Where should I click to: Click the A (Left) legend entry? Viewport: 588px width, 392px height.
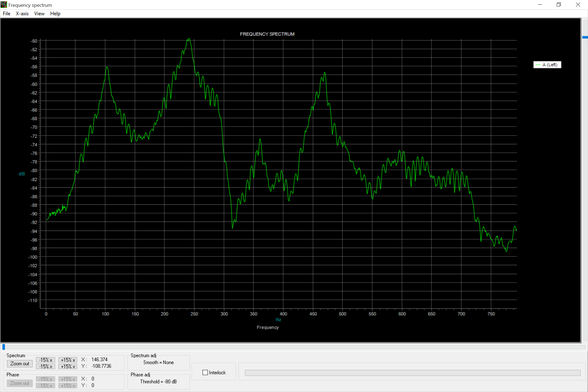[x=547, y=65]
